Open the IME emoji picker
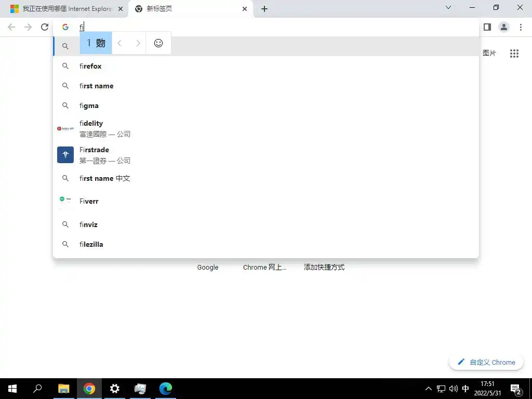Screen dimensions: 532x399 point(158,43)
